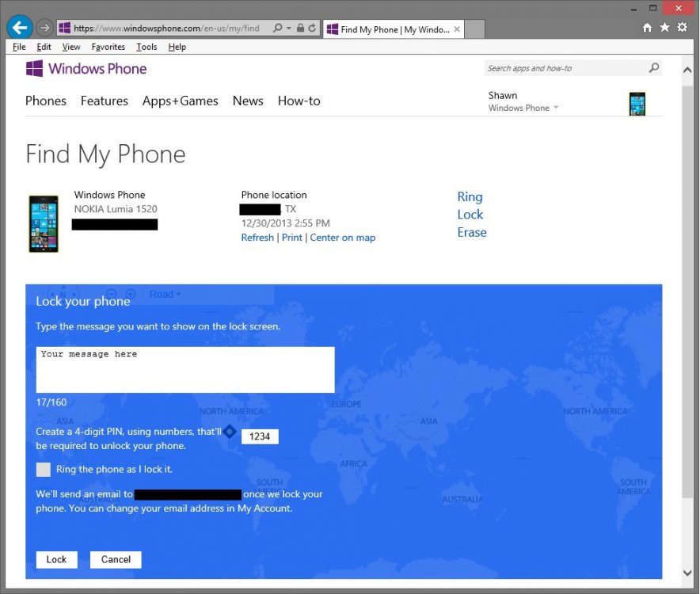Image resolution: width=700 pixels, height=594 pixels.
Task: Close the Find My Phone tab
Action: click(457, 29)
